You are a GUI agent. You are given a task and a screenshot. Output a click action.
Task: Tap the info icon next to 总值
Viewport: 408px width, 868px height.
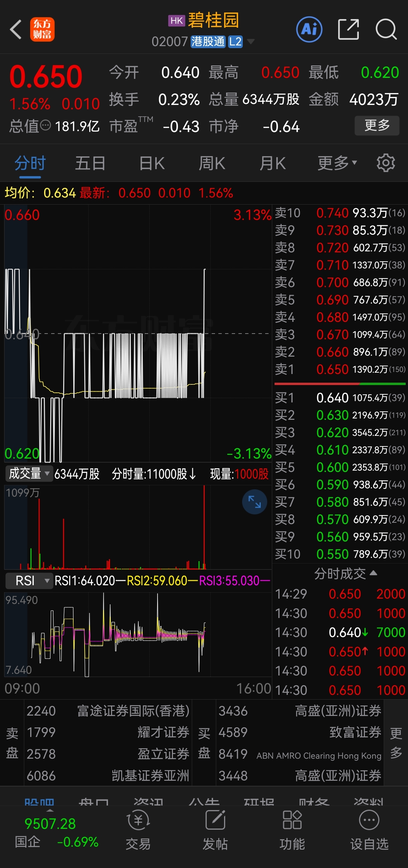[45, 126]
